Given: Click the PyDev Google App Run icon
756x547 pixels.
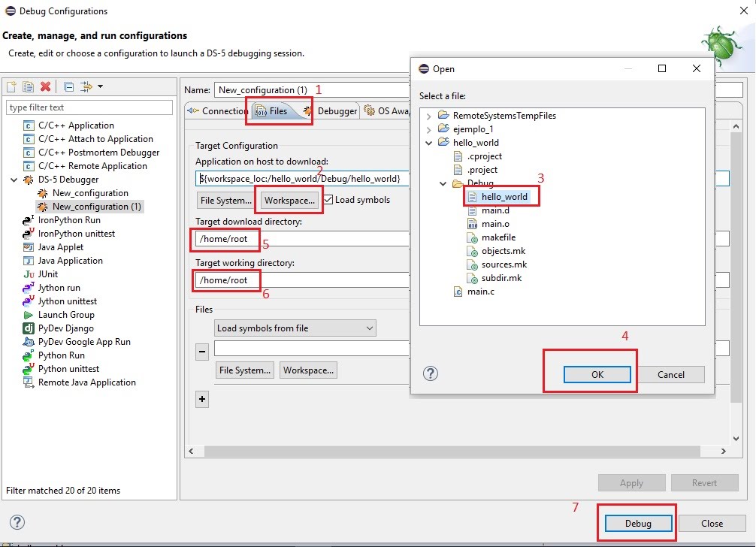Looking at the screenshot, I should pyautogui.click(x=29, y=342).
